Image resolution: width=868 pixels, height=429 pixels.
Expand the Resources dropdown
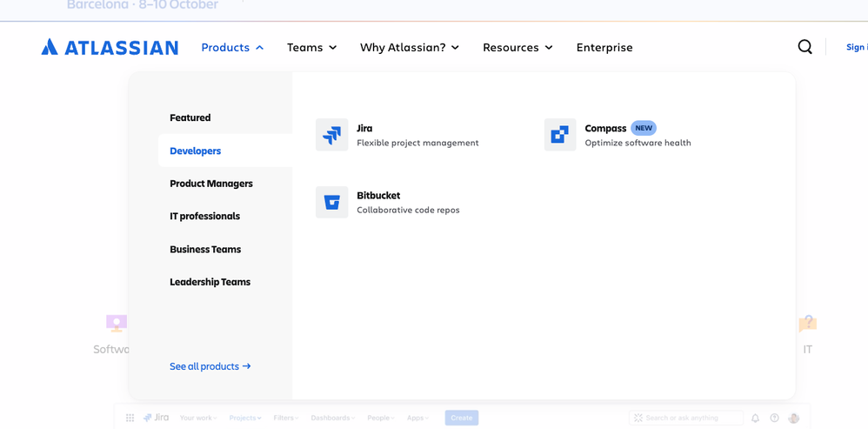click(x=517, y=48)
